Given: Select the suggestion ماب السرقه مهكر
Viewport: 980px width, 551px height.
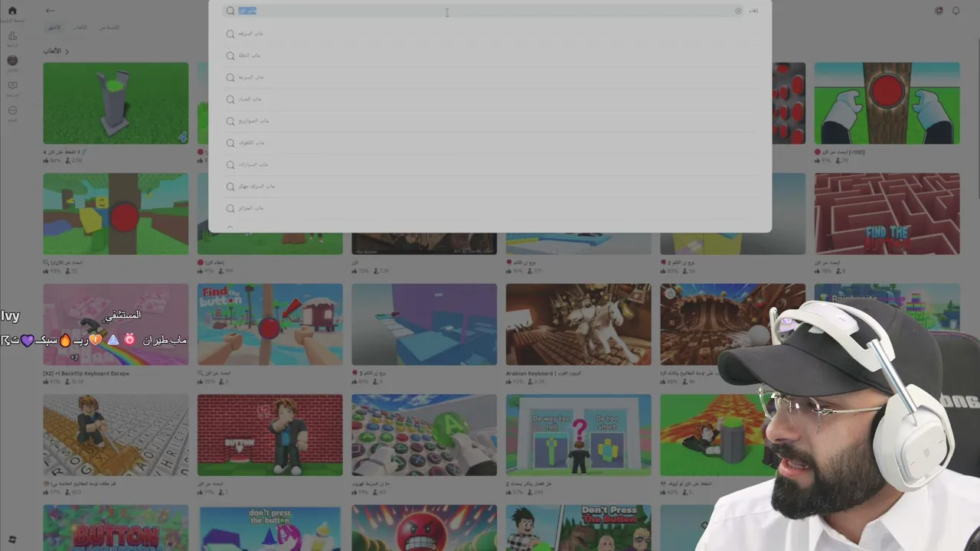Looking at the screenshot, I should tap(490, 186).
